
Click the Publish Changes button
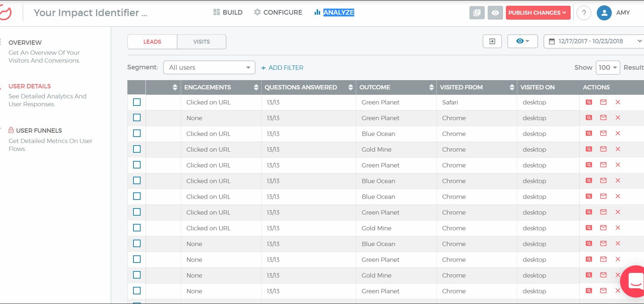(537, 13)
